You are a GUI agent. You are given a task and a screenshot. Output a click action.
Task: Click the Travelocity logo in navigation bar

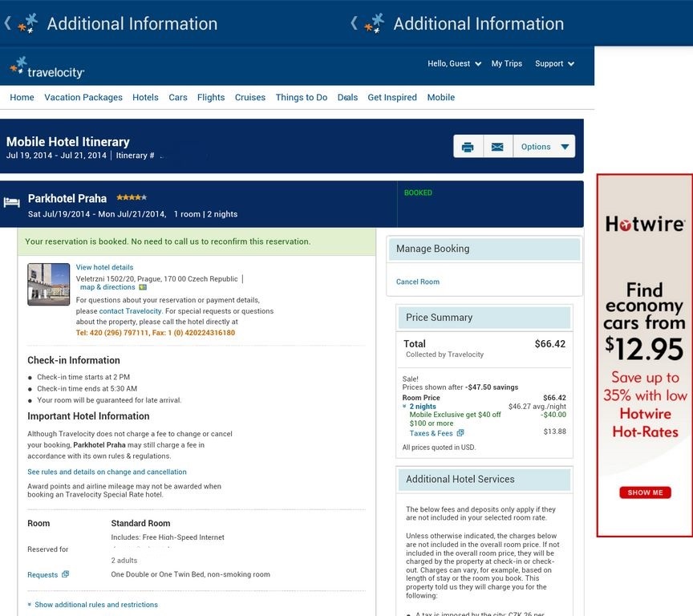(47, 67)
